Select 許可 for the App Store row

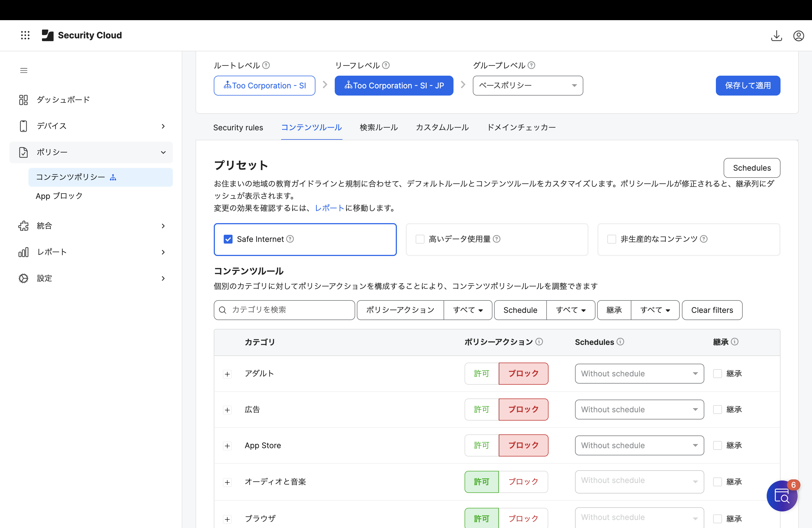pos(481,445)
